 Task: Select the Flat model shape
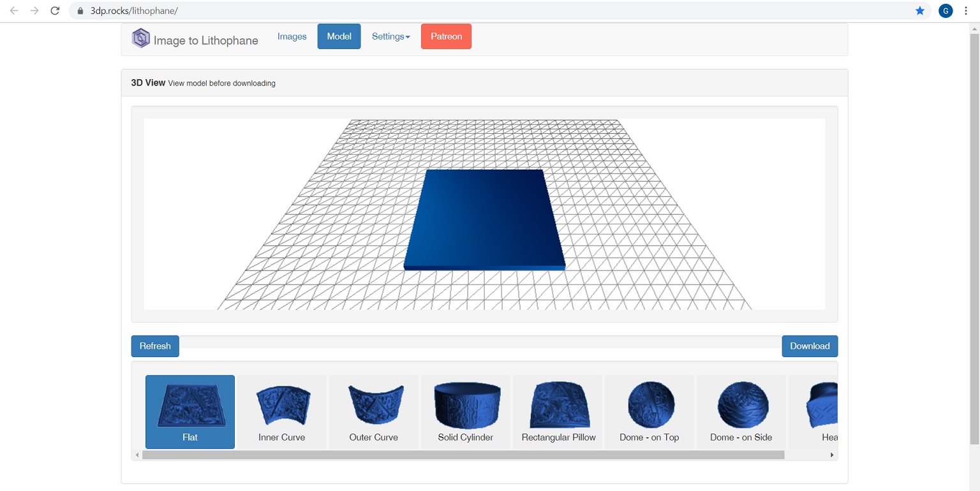(x=190, y=412)
